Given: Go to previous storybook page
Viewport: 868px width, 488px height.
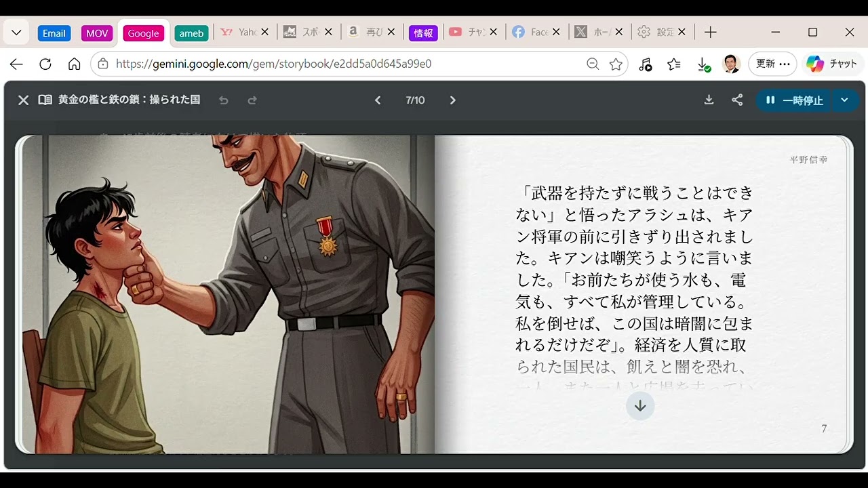Looking at the screenshot, I should click(x=378, y=100).
